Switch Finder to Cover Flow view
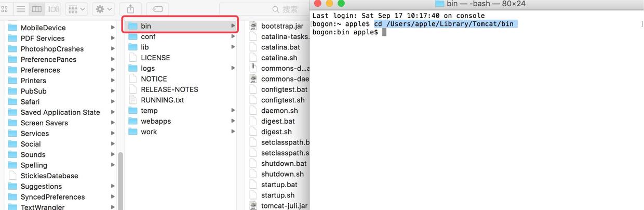 click(x=52, y=9)
